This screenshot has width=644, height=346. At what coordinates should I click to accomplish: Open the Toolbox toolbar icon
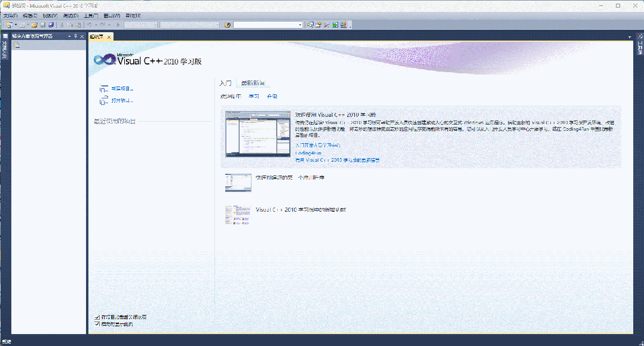click(327, 24)
